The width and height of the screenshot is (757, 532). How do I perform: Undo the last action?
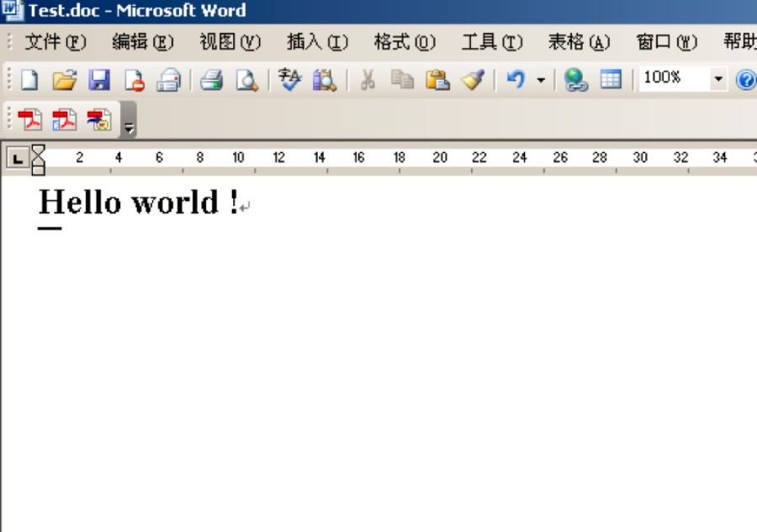point(516,79)
